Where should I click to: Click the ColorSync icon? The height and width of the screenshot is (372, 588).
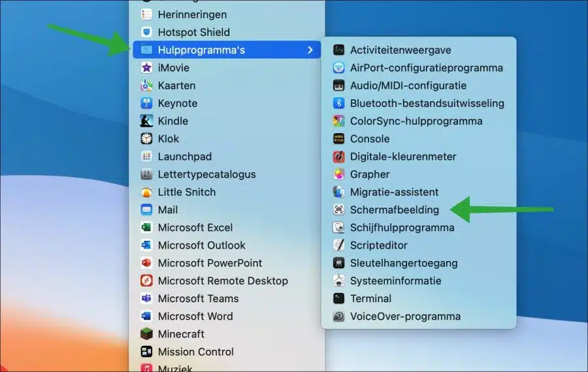point(338,121)
